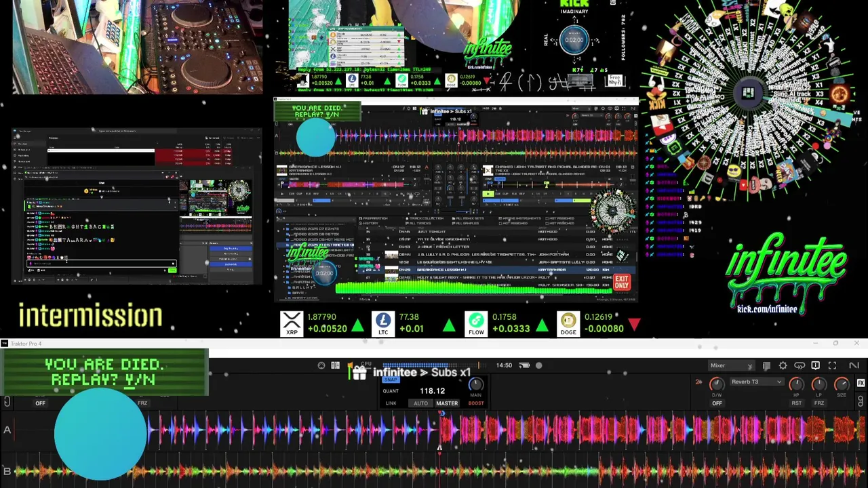Adjust the MAIN volume knob
868x488 pixels.
tap(475, 385)
